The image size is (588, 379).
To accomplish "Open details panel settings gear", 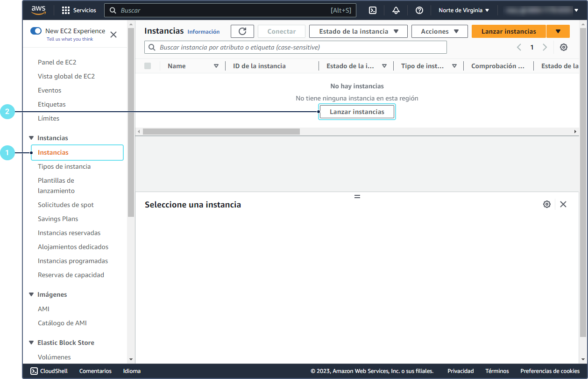I will (547, 204).
